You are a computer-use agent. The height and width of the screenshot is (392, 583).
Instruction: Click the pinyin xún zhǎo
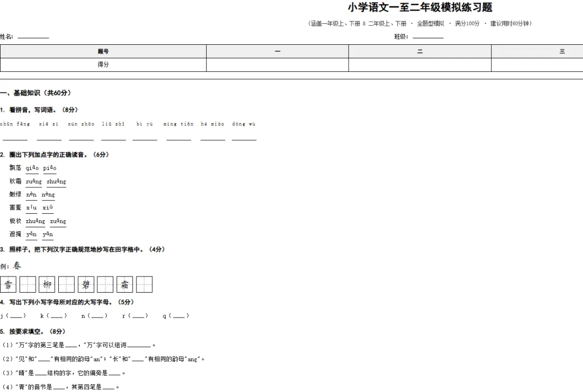[81, 124]
